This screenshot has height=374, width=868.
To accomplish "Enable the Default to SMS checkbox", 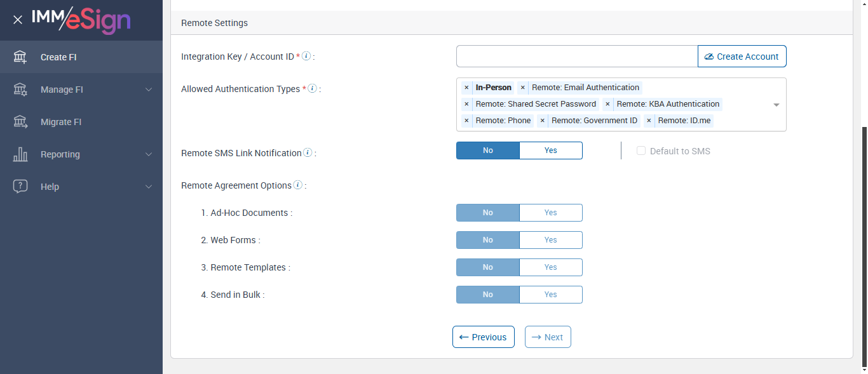I will (x=641, y=151).
